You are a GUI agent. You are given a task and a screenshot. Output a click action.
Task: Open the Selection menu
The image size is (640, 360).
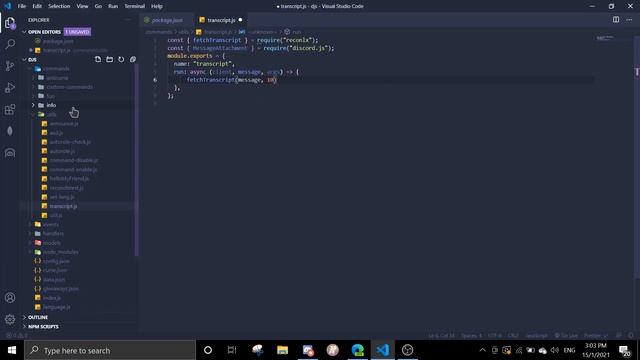[x=59, y=6]
